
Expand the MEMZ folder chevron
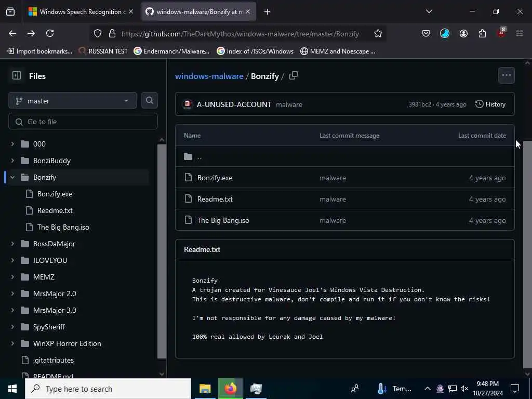click(12, 277)
